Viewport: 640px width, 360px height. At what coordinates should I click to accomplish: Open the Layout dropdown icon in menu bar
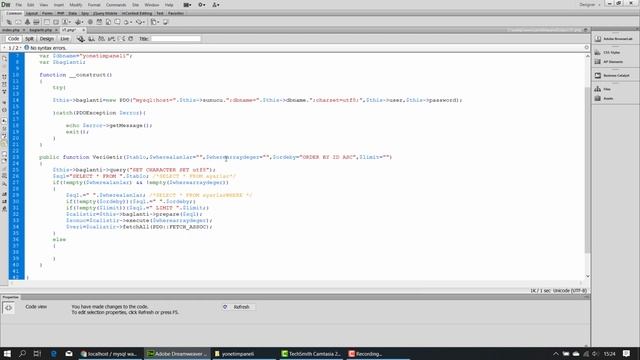(187, 5)
